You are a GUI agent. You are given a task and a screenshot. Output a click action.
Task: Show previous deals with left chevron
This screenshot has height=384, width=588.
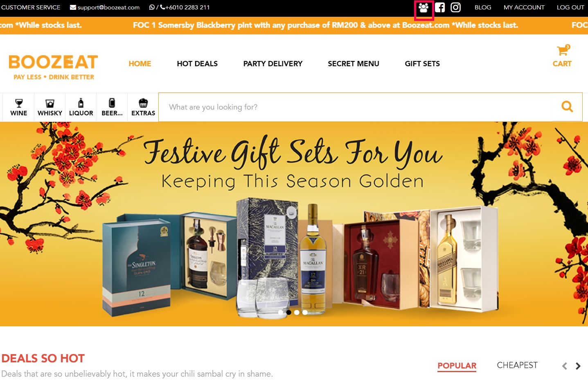tap(565, 366)
